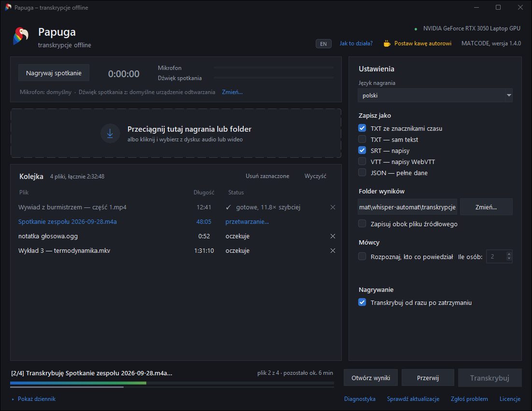Click Zmień... link for audio devices

click(232, 92)
